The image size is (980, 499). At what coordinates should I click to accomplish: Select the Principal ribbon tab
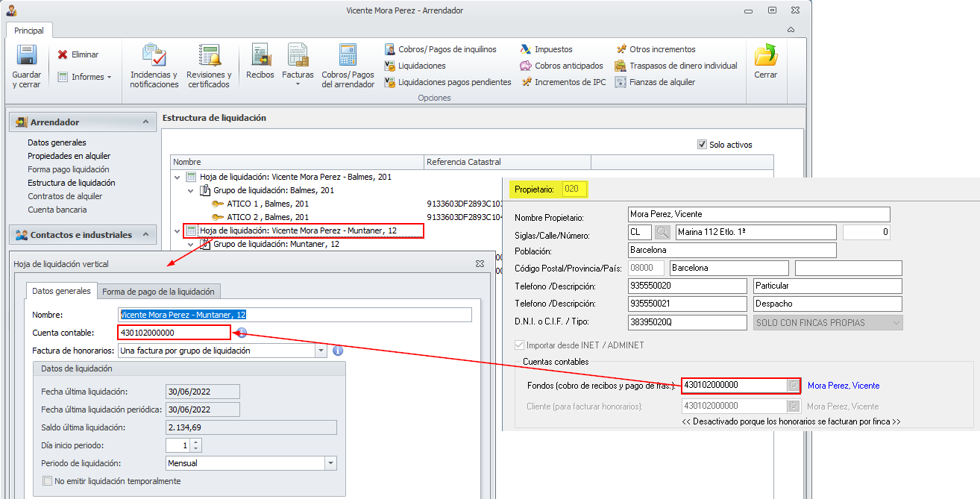tap(29, 31)
